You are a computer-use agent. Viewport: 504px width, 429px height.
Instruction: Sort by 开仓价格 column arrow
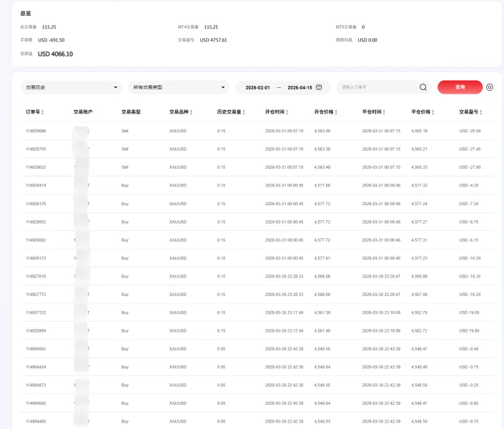(x=336, y=112)
